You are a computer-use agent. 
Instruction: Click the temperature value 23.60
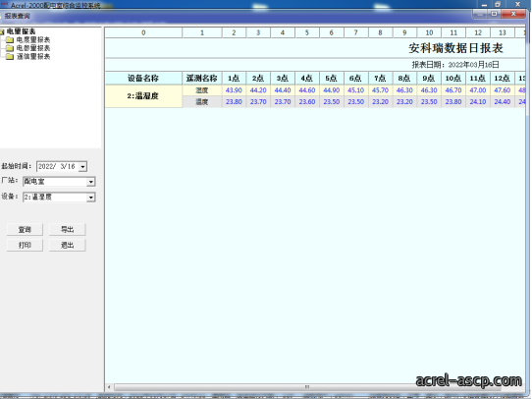307,102
